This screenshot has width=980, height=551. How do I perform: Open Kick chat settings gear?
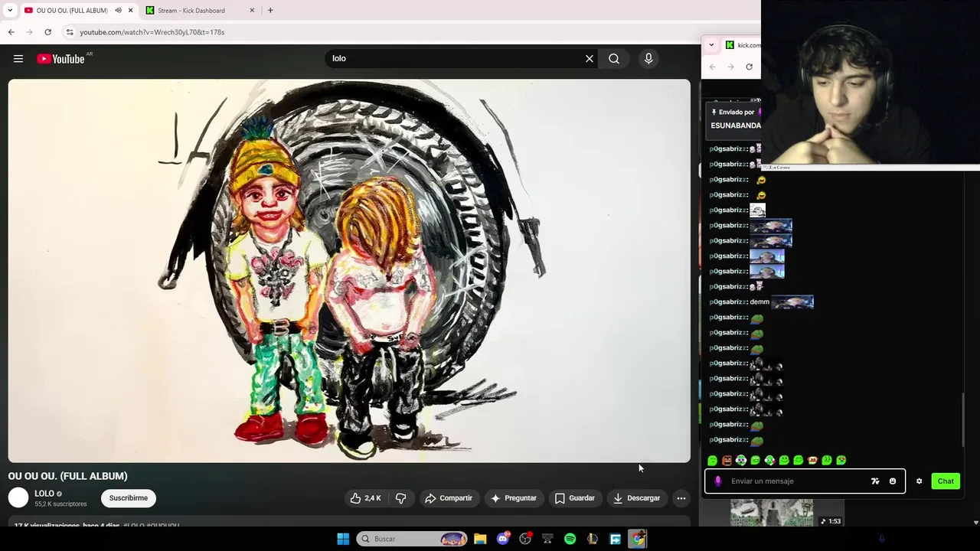[x=920, y=481]
